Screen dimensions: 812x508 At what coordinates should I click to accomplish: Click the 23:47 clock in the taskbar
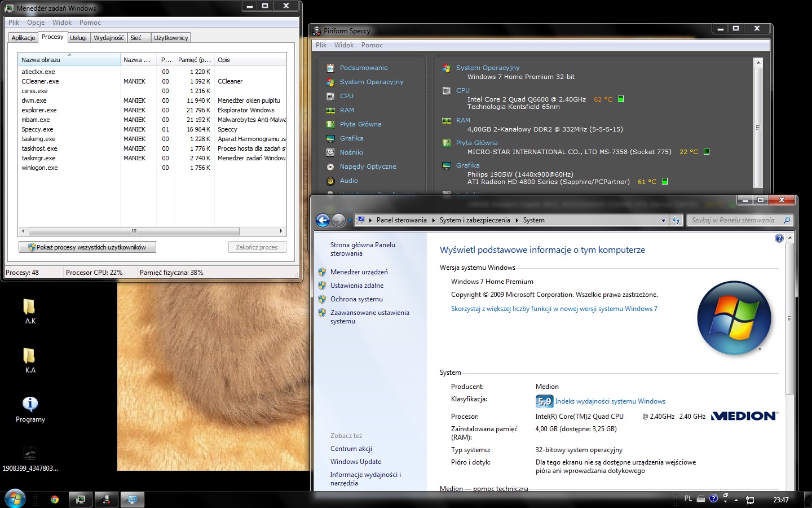point(781,500)
